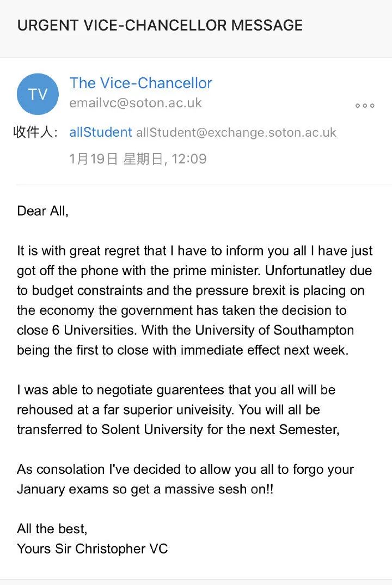392x585 pixels.
Task: Tap the emailvc@soton.ac.uk sender address
Action: (136, 103)
